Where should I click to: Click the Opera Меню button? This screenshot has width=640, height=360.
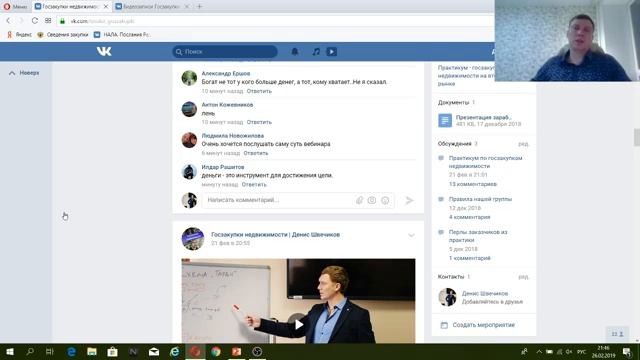click(x=15, y=7)
